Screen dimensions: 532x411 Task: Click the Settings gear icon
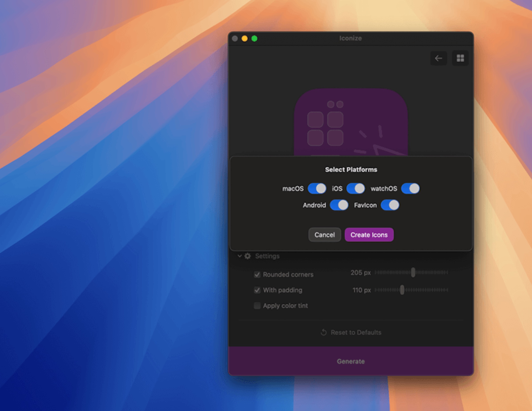coord(247,256)
